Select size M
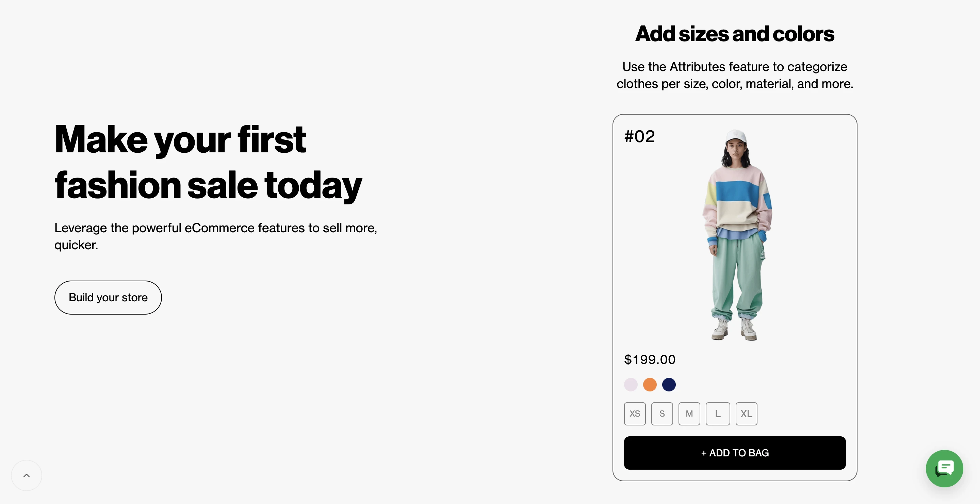 point(689,414)
